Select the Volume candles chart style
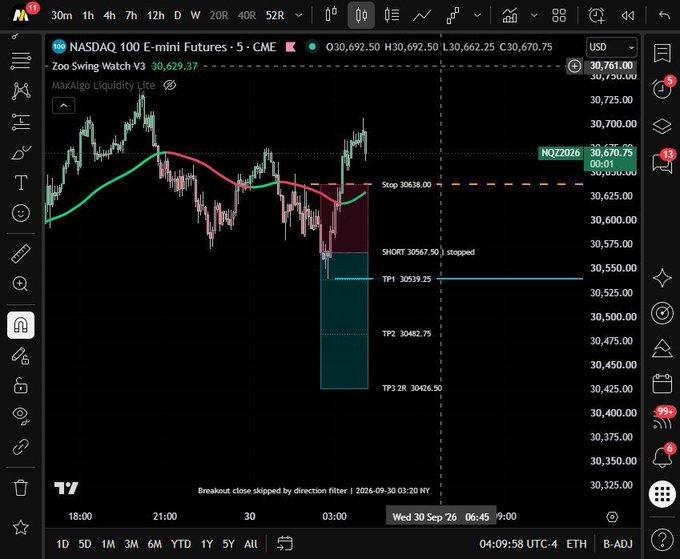 (392, 15)
